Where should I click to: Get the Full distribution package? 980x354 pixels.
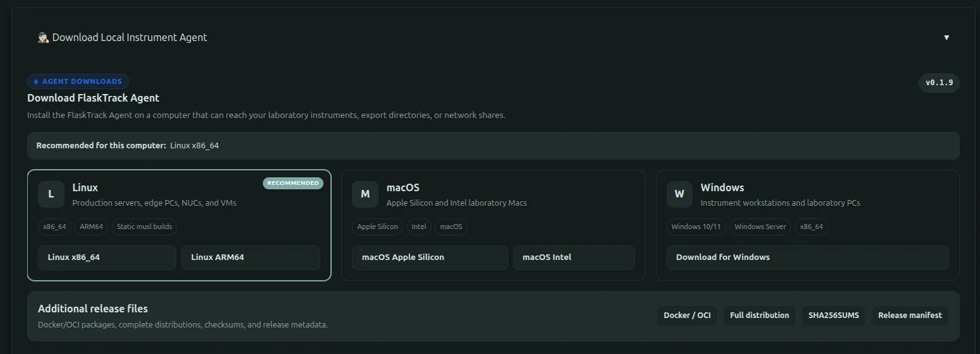point(759,316)
